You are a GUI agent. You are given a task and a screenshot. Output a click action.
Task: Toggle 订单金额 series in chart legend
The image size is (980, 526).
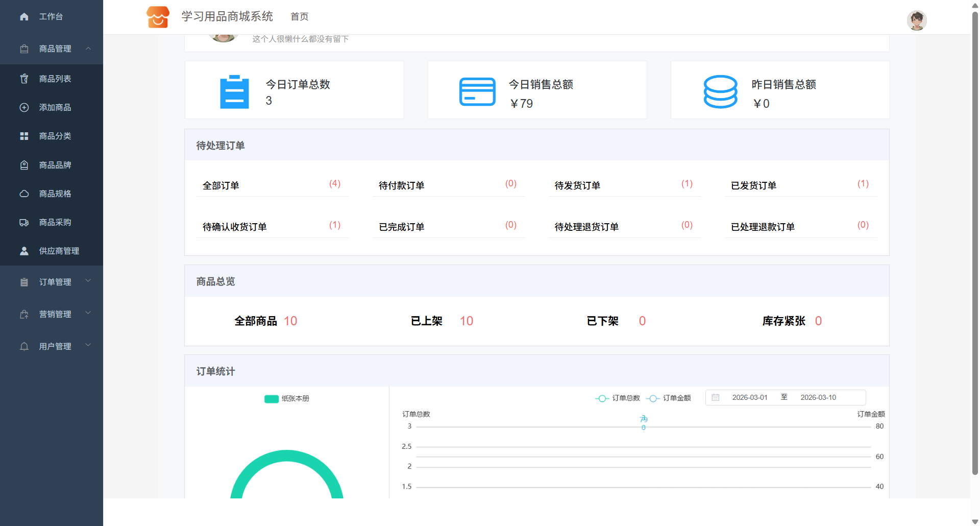tap(669, 398)
